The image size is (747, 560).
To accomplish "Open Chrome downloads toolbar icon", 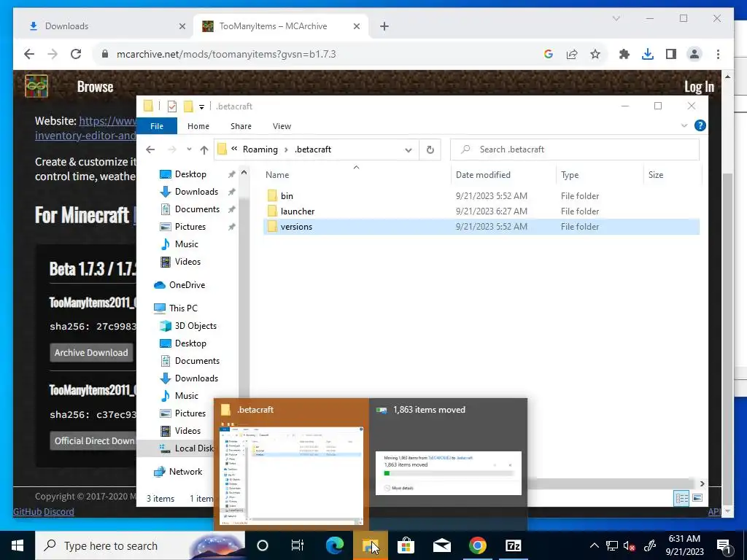I will click(x=648, y=54).
